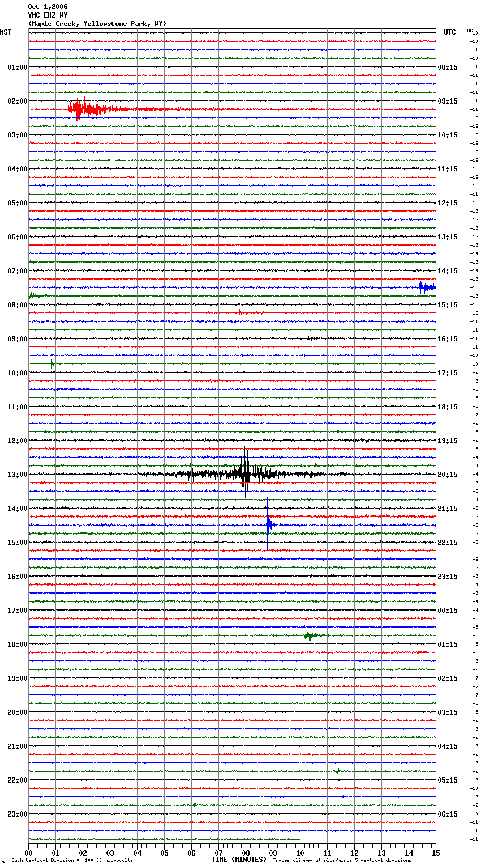Image resolution: width=481 pixels, height=868 pixels.
Task: Click the "12:15" UTC time label
Action: [x=448, y=203]
